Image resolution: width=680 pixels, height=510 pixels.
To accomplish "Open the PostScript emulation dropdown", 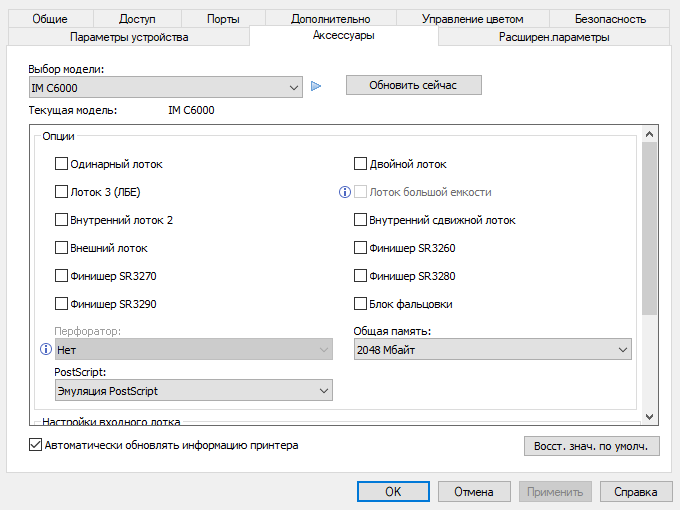I will (193, 391).
